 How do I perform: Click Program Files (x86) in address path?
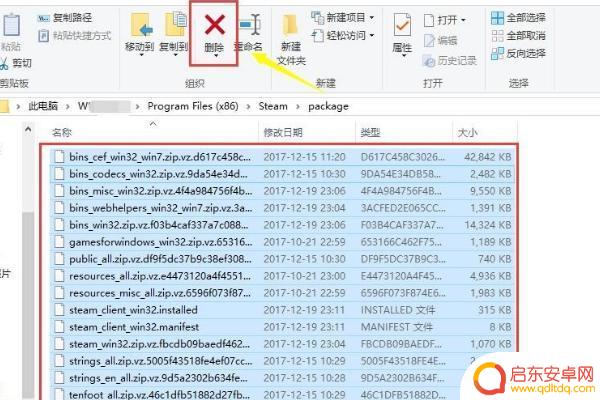[x=193, y=106]
